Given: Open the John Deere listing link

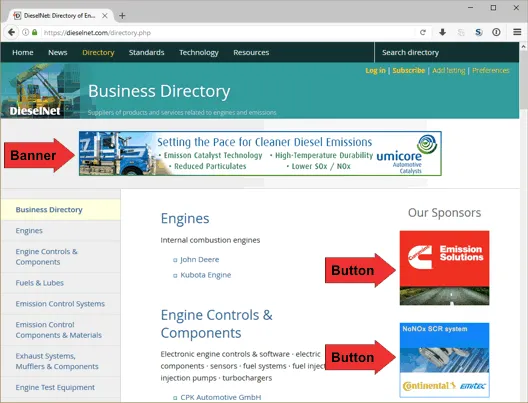Looking at the screenshot, I should coord(200,260).
